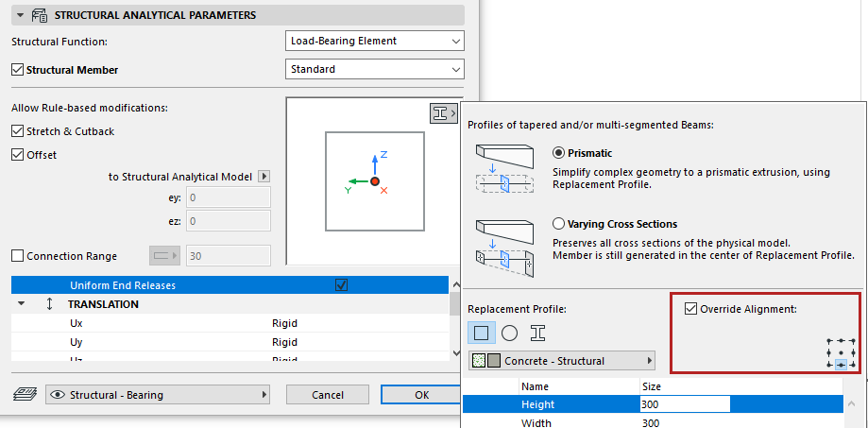Open the Connection Range type flyout button
The height and width of the screenshot is (428, 868).
165,256
